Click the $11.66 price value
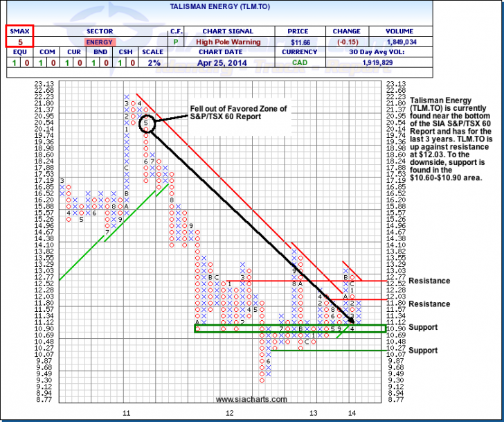Screen dimensions: 504x422 (x=302, y=42)
